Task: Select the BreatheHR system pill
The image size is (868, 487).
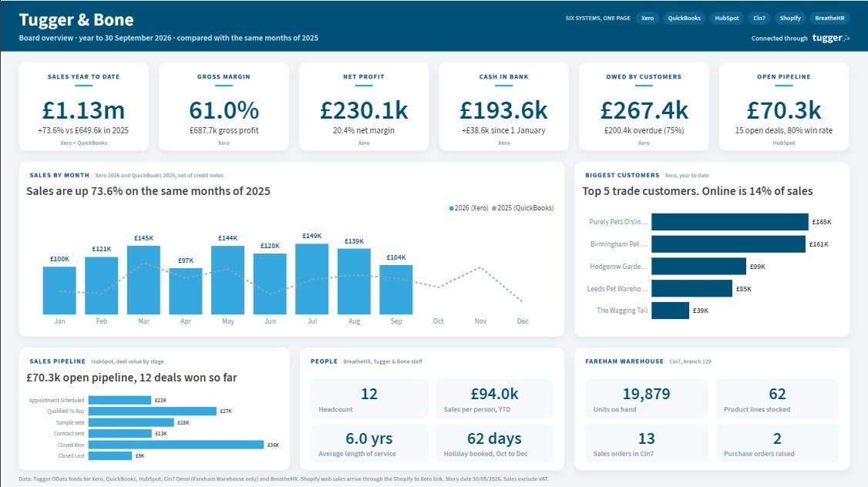Action: 829,18
